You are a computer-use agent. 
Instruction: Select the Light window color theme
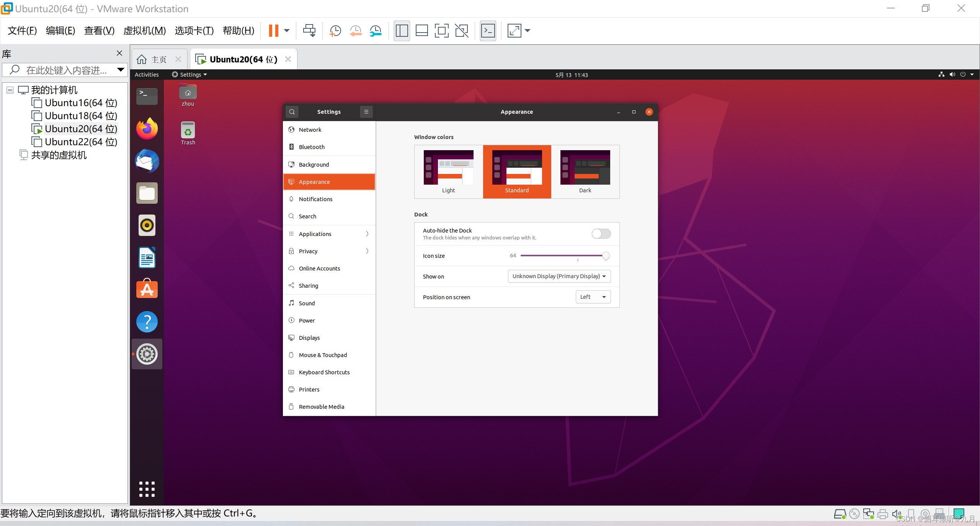tap(448, 172)
